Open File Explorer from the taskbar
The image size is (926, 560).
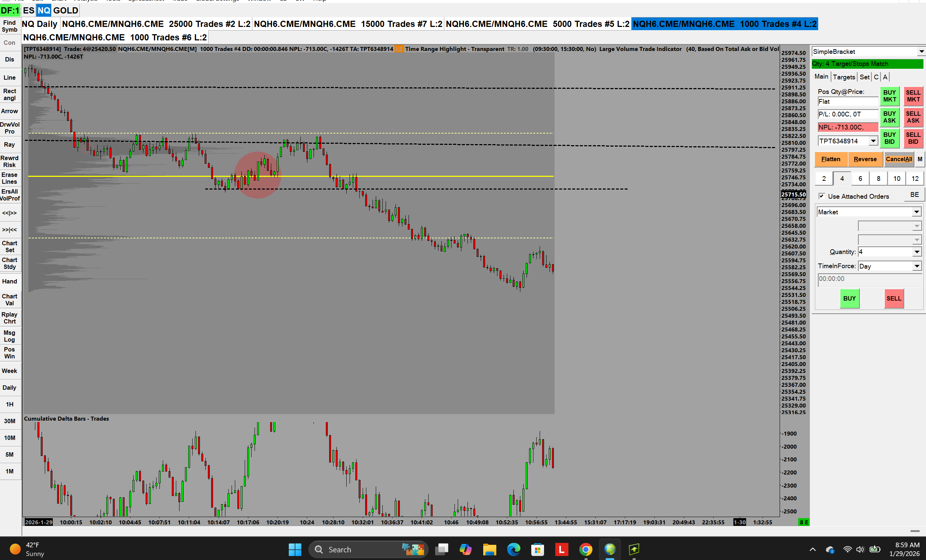coord(490,549)
